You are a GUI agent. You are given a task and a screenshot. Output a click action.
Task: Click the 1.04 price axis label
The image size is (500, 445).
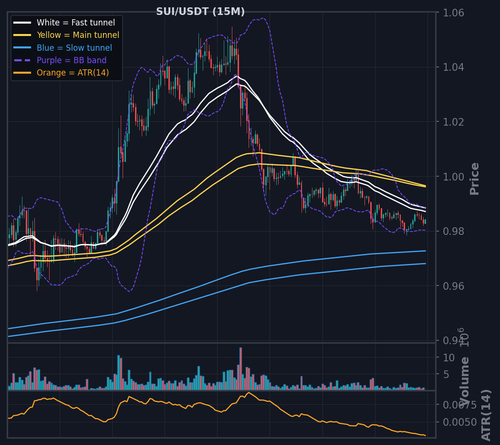(453, 67)
